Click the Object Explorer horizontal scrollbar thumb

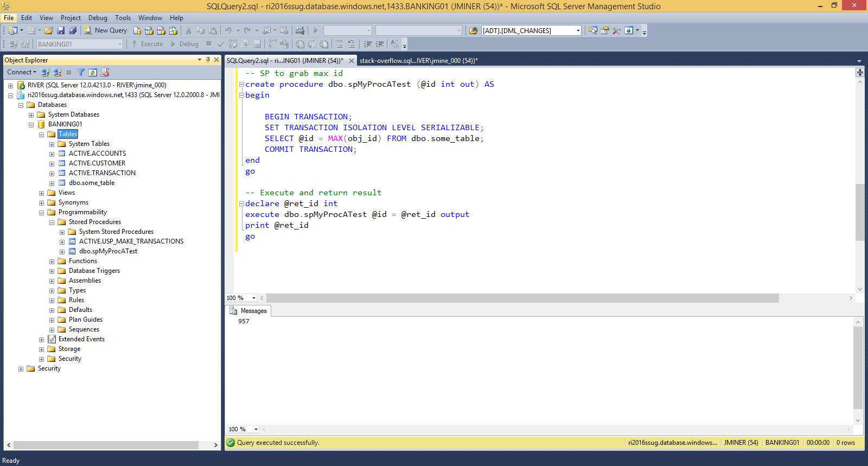[105, 445]
